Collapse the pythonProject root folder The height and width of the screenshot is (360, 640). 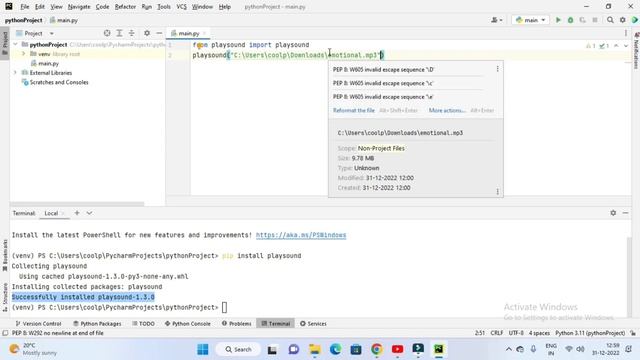point(16,44)
